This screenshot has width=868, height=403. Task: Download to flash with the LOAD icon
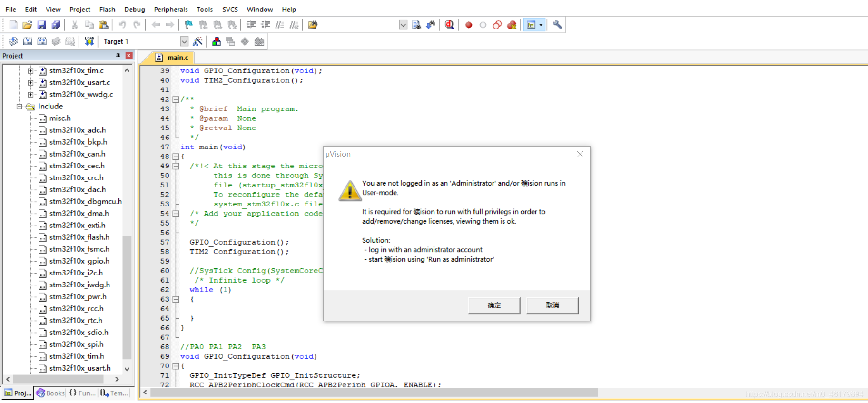pyautogui.click(x=89, y=41)
